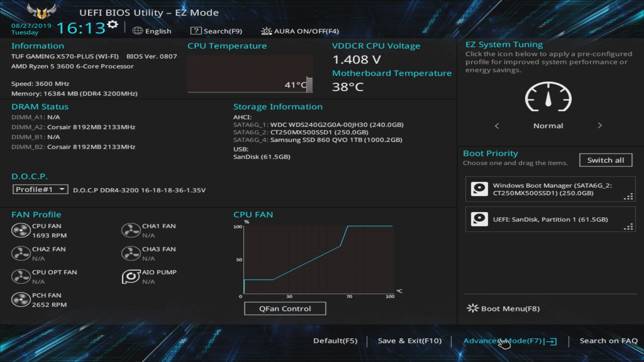644x362 pixels.
Task: Click the QFan Control button
Action: point(285,309)
